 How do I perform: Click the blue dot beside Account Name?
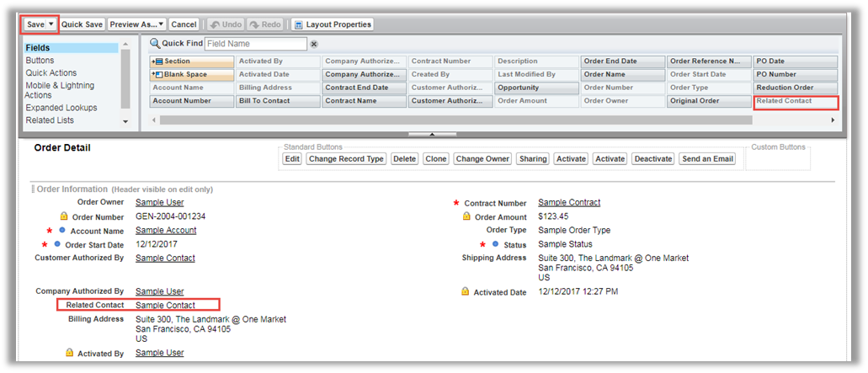pos(62,230)
